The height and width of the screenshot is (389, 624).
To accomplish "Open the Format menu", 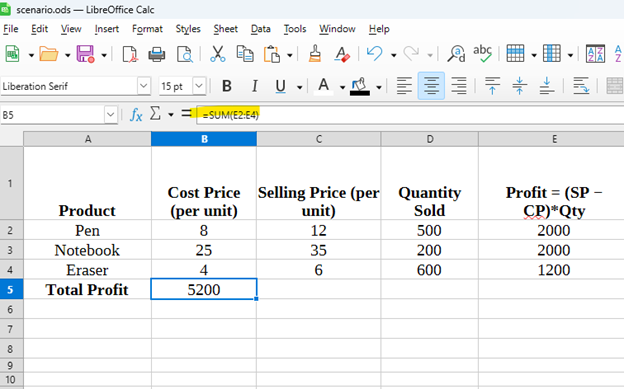I will click(x=147, y=29).
